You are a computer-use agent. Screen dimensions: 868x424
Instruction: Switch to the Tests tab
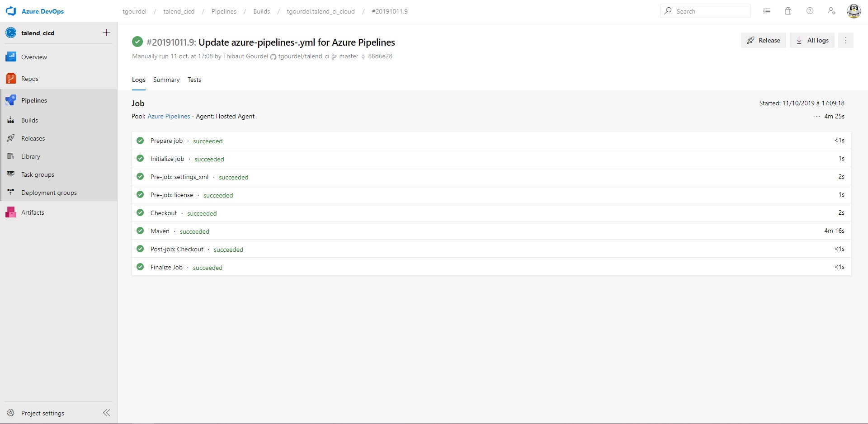194,80
